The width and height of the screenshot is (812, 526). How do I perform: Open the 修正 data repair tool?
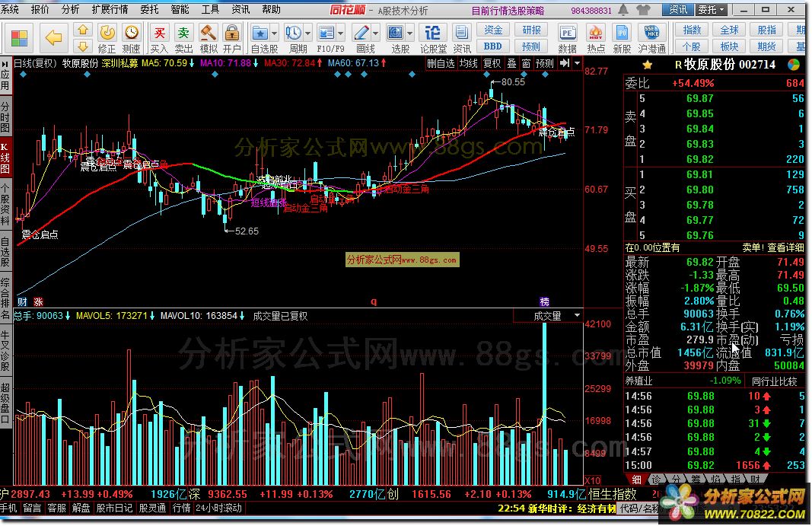tap(107, 40)
